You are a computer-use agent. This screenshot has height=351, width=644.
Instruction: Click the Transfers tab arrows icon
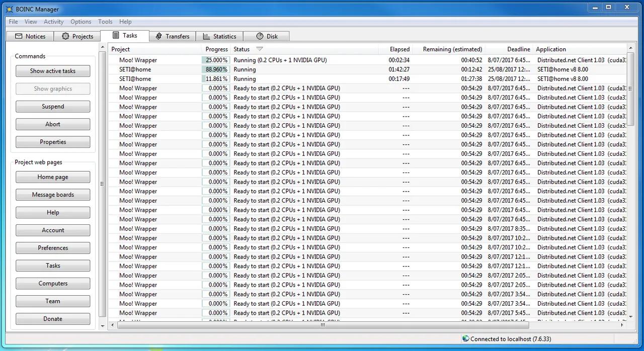pyautogui.click(x=159, y=36)
